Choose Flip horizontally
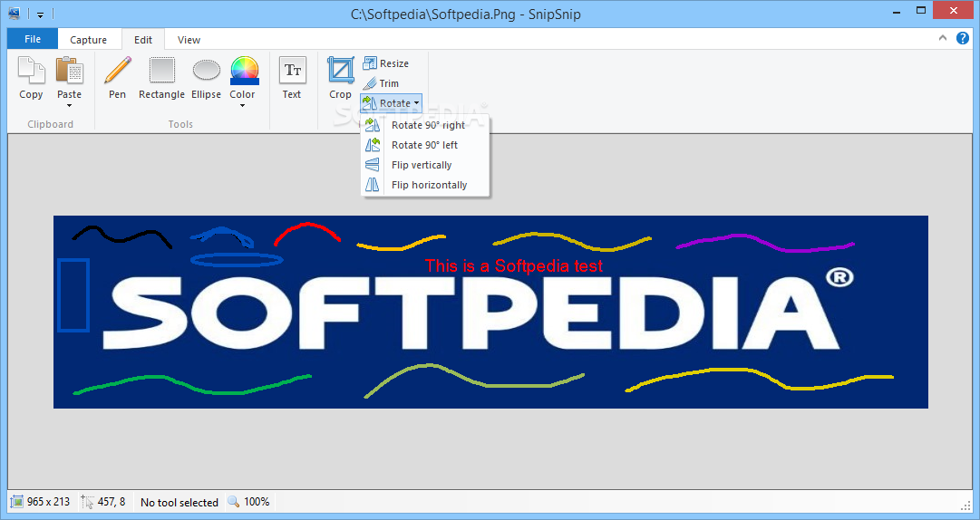Viewport: 980px width, 520px height. tap(425, 185)
